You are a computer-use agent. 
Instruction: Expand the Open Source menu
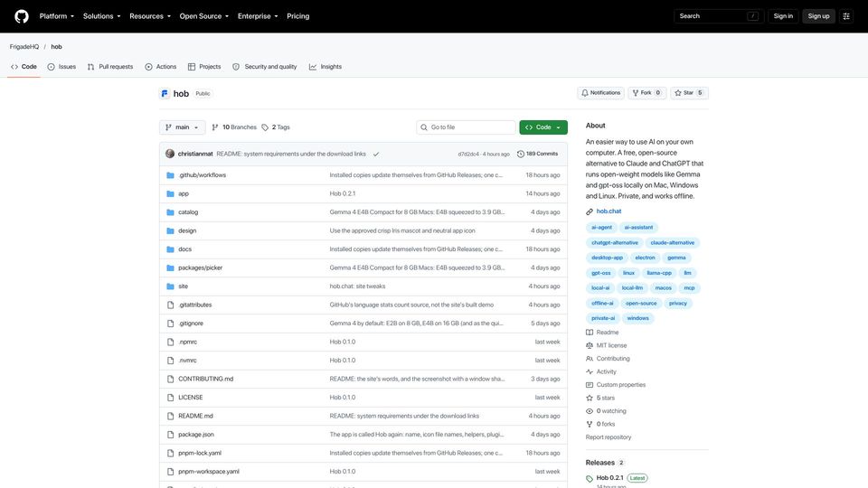point(203,16)
